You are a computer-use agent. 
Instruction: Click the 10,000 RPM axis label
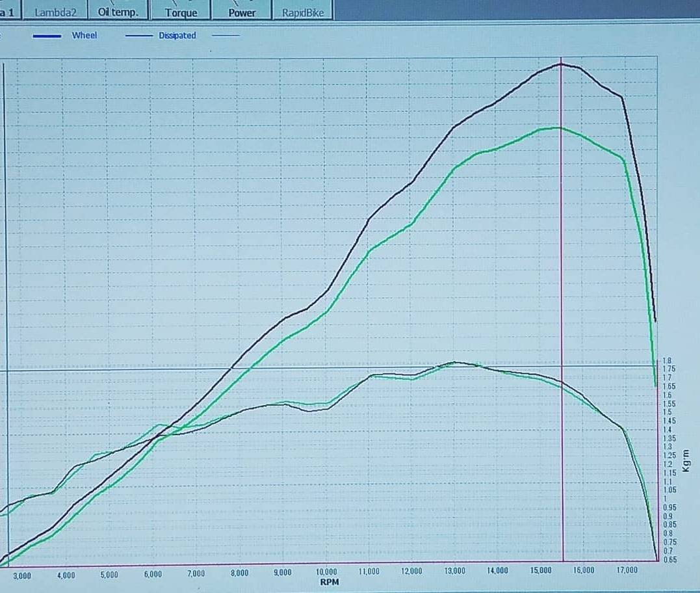pos(326,572)
